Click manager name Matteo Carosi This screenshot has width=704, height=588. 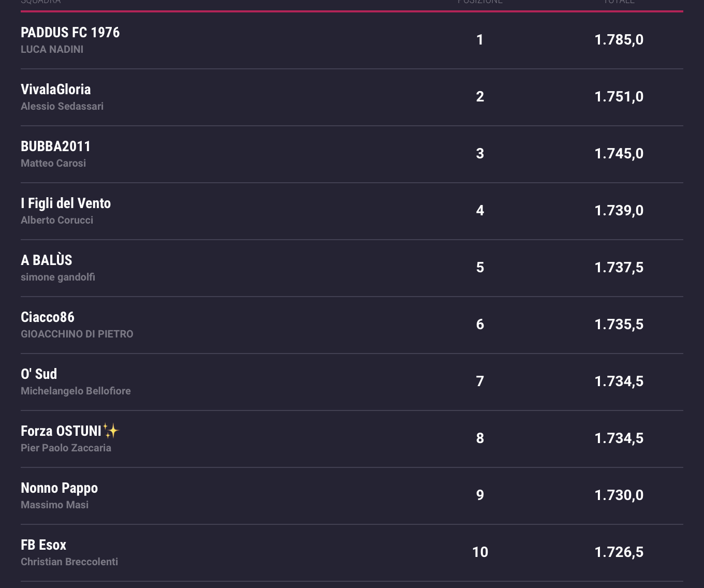tap(53, 164)
